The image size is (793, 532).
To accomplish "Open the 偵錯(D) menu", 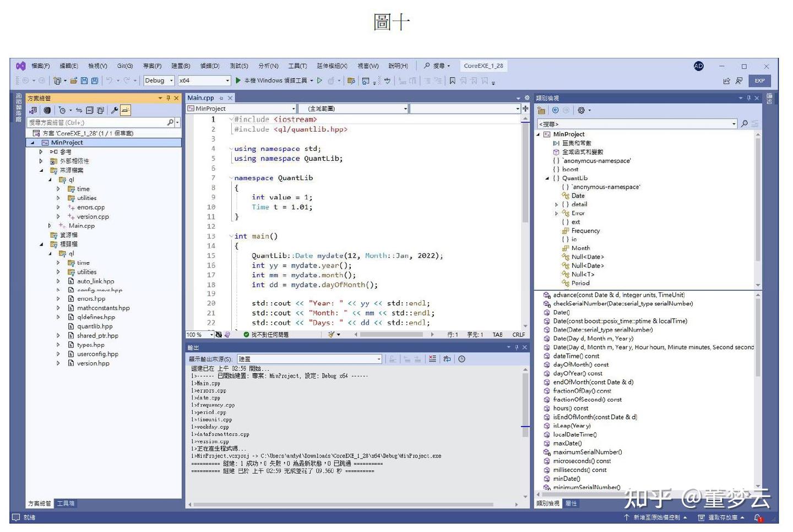I will pos(209,66).
